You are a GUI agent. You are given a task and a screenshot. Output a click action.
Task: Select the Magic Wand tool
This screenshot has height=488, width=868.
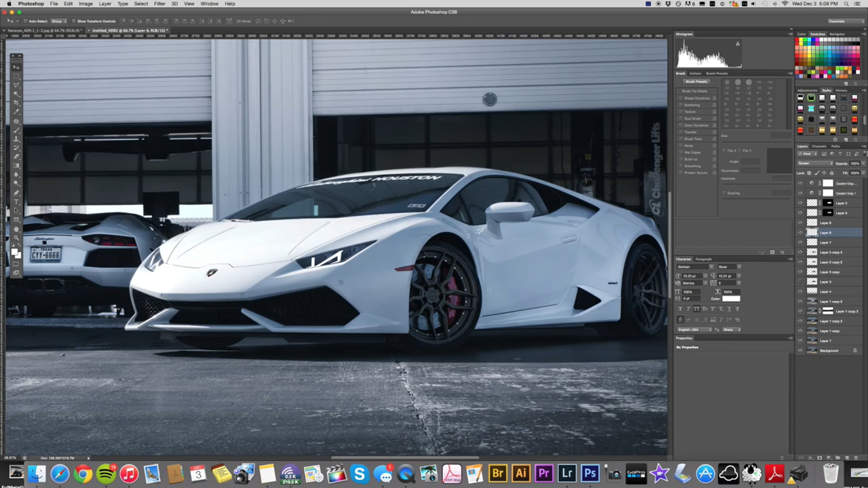click(16, 94)
